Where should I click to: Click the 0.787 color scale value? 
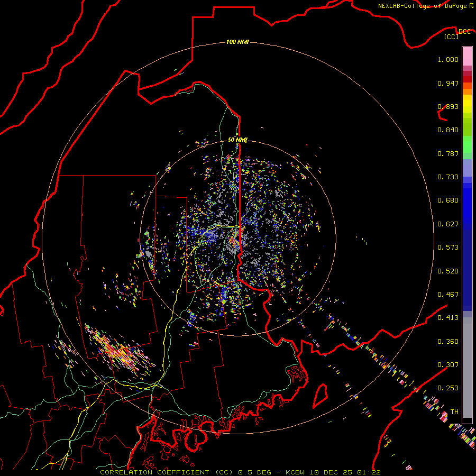point(448,153)
